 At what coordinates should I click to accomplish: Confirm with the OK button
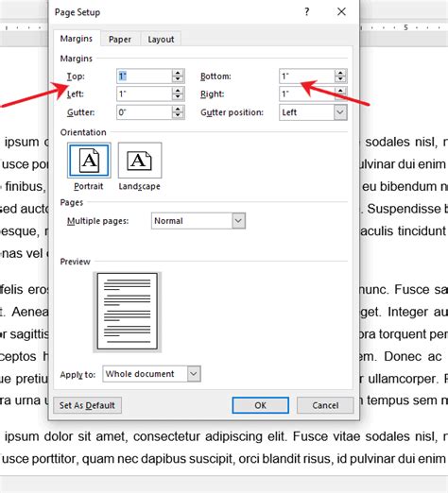tap(261, 405)
